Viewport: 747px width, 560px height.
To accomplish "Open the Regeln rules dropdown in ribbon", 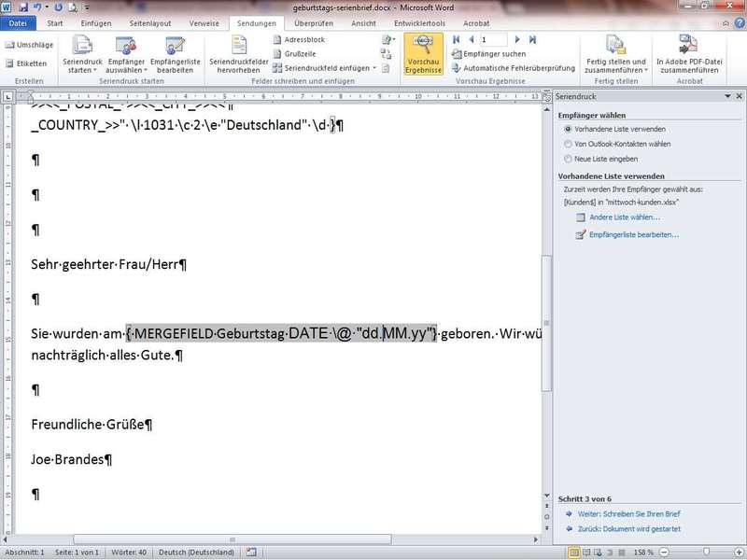I will [388, 39].
